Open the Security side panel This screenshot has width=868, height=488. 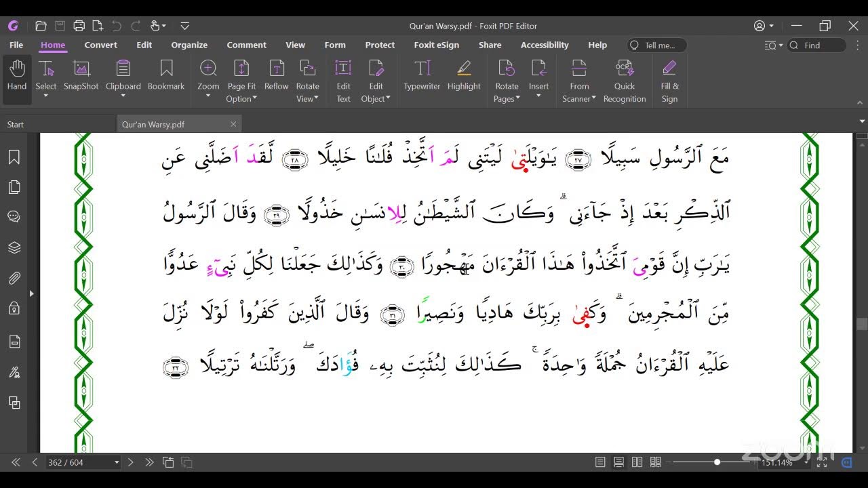pos(14,308)
